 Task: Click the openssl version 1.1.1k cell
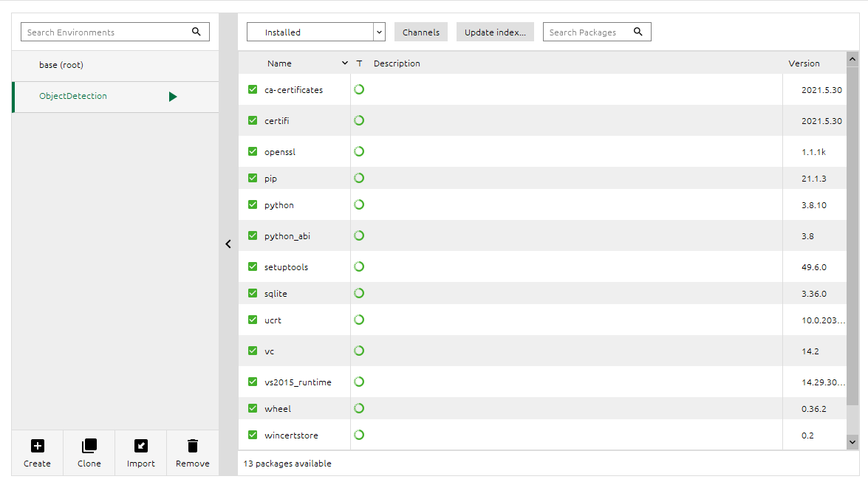[x=813, y=152]
